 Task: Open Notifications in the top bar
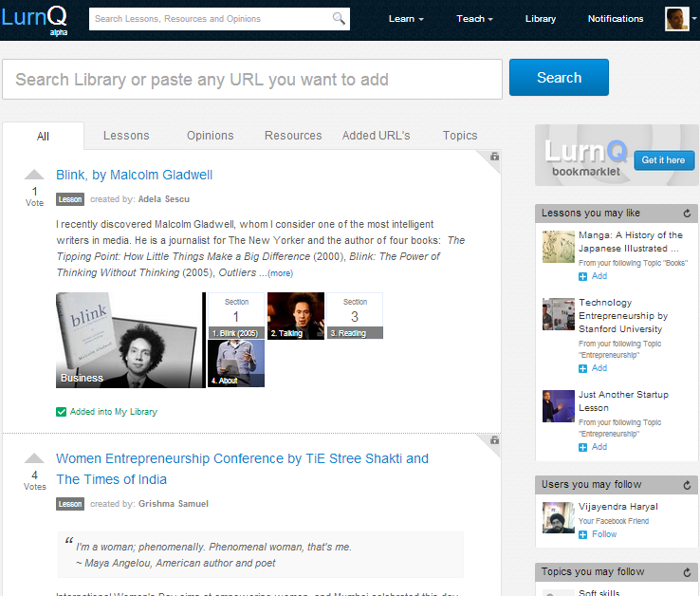[x=616, y=19]
